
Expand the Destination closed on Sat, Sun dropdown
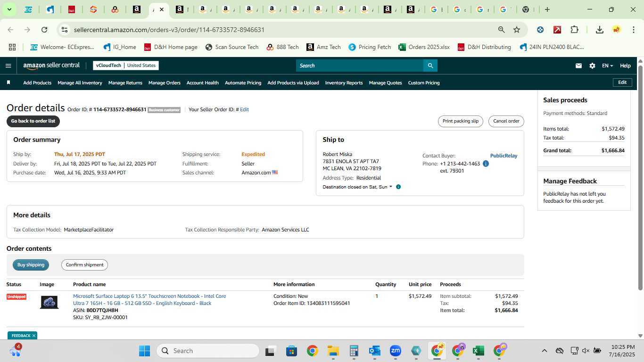point(357,187)
